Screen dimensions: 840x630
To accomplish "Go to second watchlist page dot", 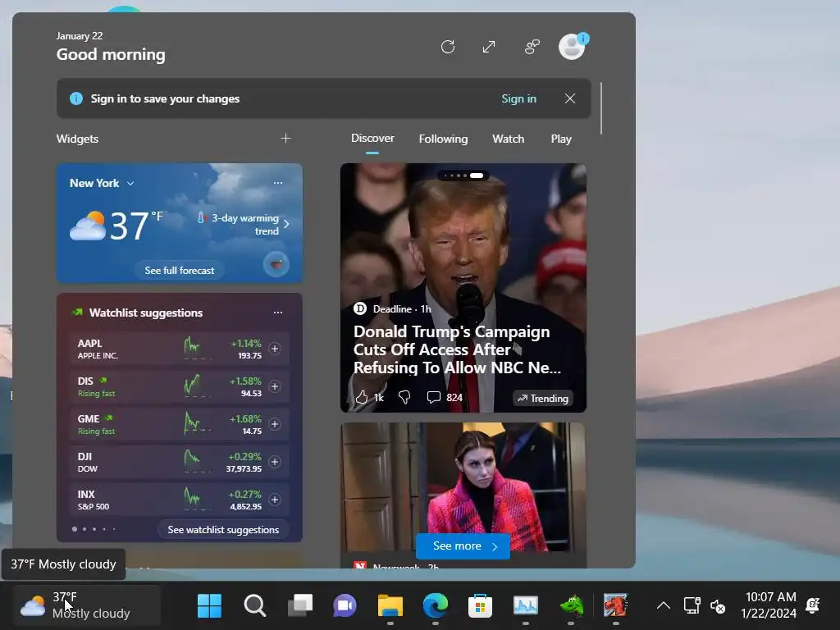I will pyautogui.click(x=84, y=529).
